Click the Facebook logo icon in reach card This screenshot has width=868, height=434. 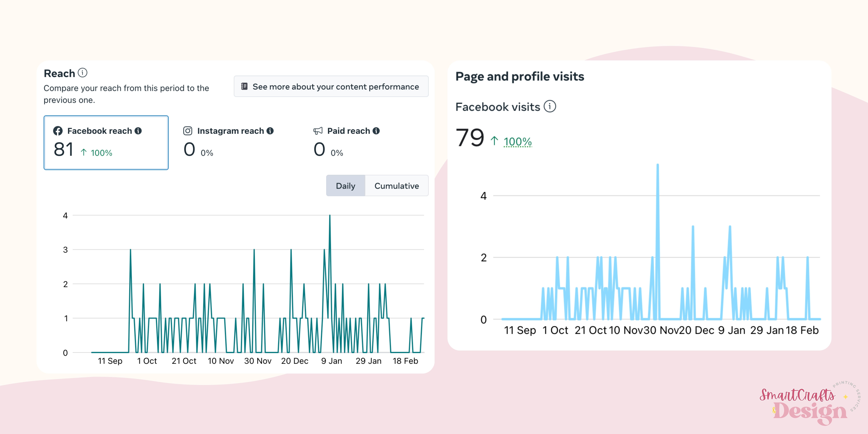58,131
